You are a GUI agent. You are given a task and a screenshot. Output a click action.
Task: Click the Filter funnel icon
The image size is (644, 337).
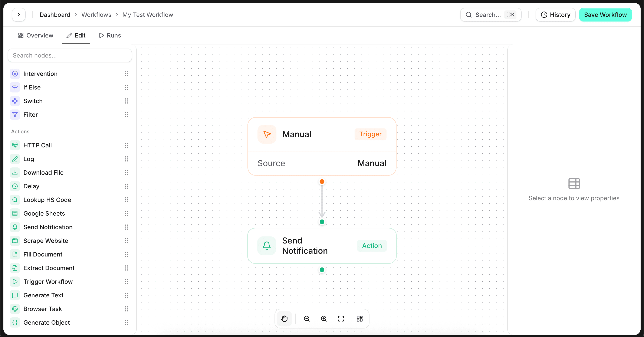[15, 115]
